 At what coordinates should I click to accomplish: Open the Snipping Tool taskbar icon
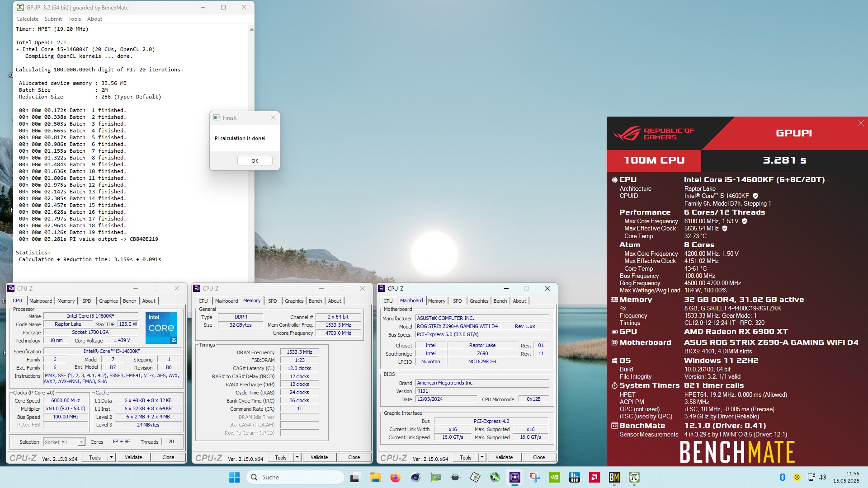pyautogui.click(x=534, y=477)
